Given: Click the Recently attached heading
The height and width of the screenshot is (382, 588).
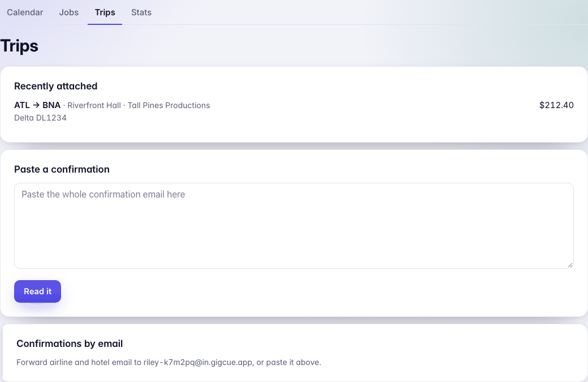Looking at the screenshot, I should click(56, 87).
